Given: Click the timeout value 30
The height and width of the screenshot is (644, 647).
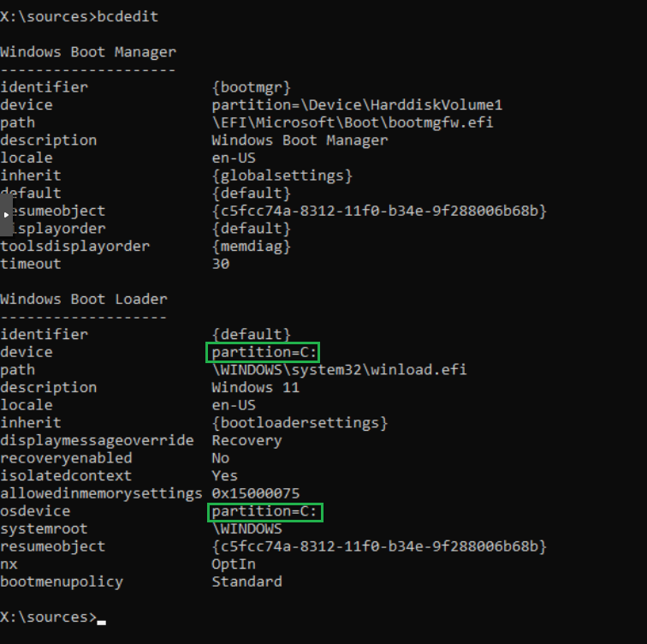Looking at the screenshot, I should (x=220, y=264).
